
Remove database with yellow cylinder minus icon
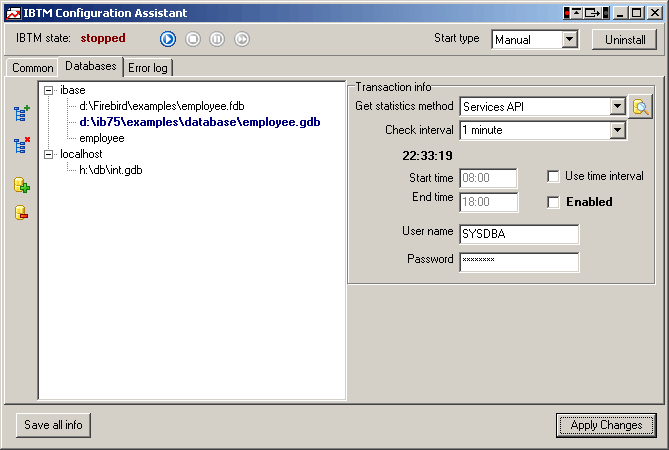coord(21,212)
